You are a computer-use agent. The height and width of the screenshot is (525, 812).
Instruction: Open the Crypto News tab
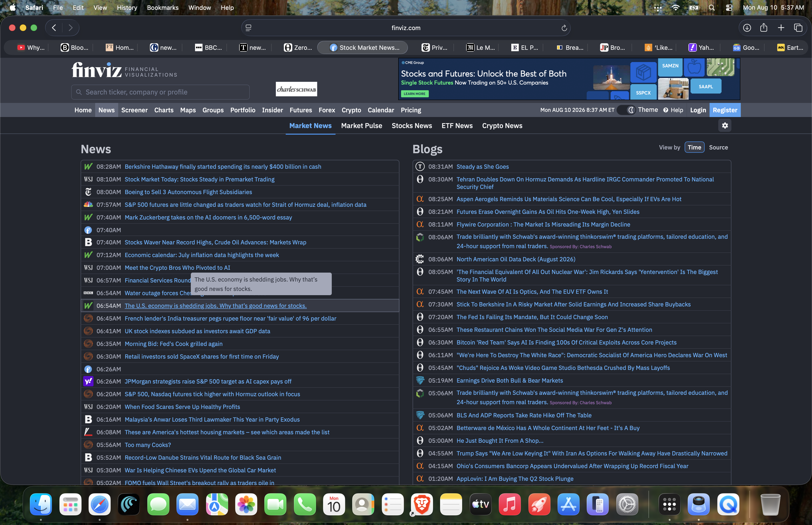pyautogui.click(x=502, y=126)
